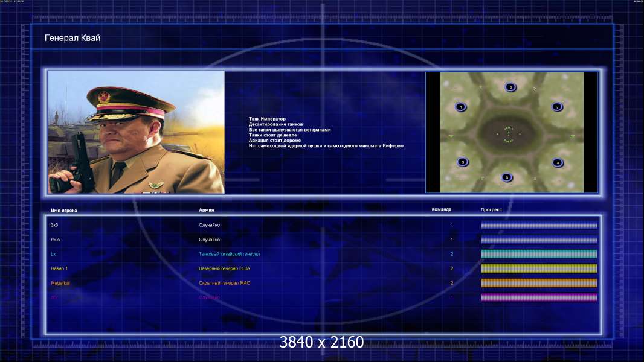Click the 'Имя игрока' column header
The width and height of the screenshot is (644, 362).
coord(63,211)
